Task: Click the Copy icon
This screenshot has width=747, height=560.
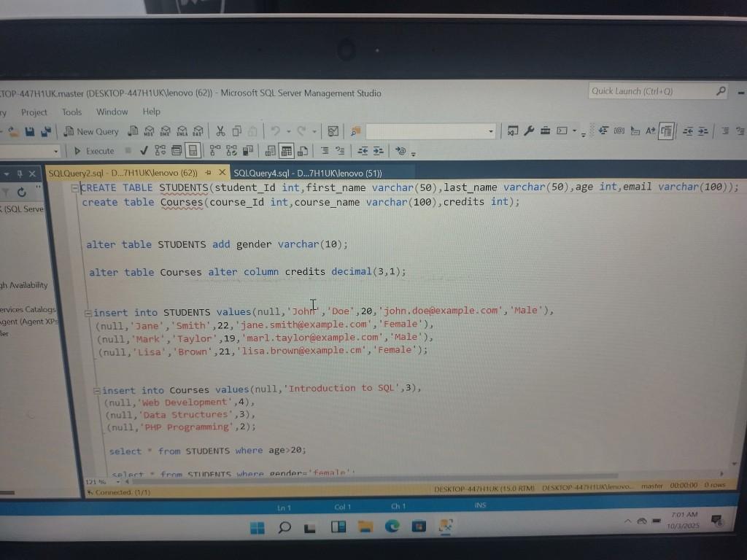Action: tap(236, 131)
